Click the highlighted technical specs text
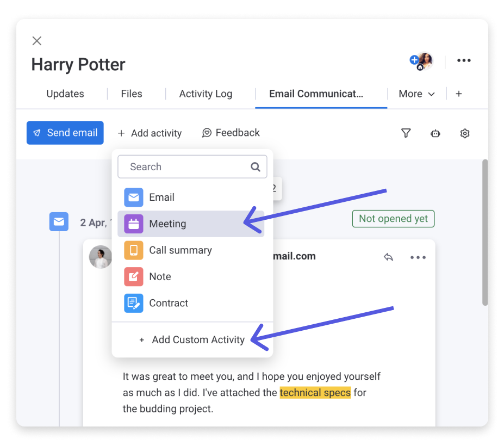 (x=315, y=393)
